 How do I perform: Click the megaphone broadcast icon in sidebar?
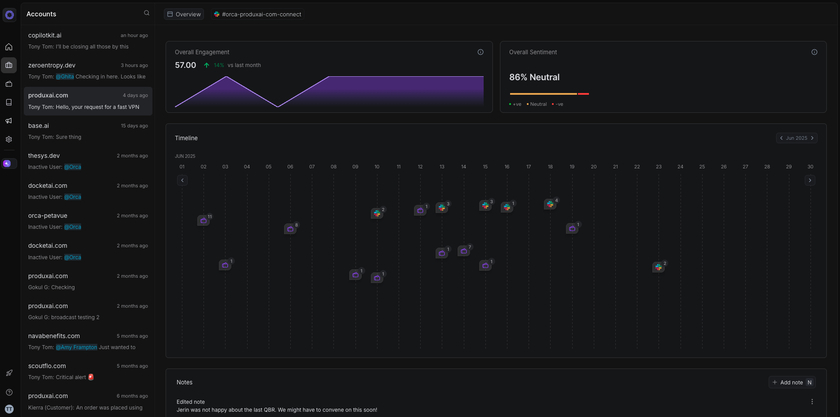[x=9, y=121]
